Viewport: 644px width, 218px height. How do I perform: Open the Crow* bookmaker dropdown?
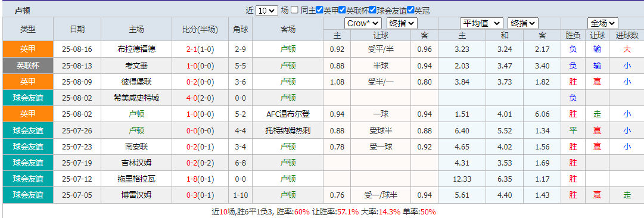coord(363,23)
